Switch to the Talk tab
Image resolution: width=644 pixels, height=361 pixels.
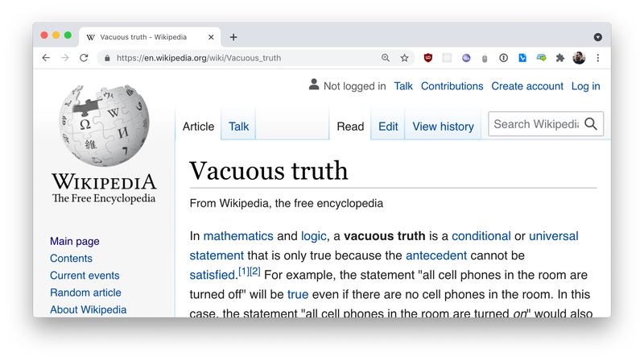click(x=238, y=127)
